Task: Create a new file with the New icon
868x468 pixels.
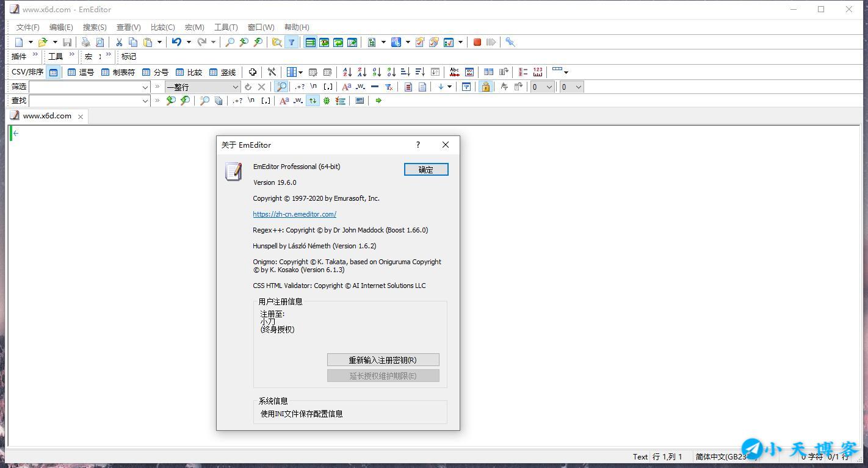Action: pyautogui.click(x=19, y=42)
